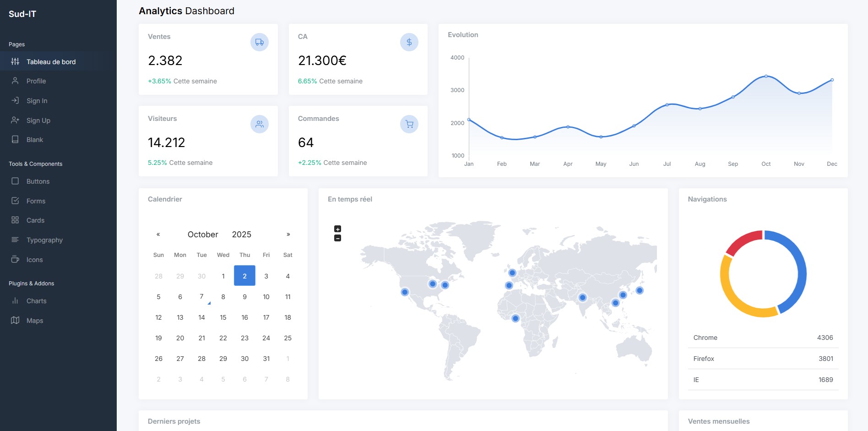The width and height of the screenshot is (868, 431).
Task: Click the dollar icon on the CA card
Action: coord(409,42)
